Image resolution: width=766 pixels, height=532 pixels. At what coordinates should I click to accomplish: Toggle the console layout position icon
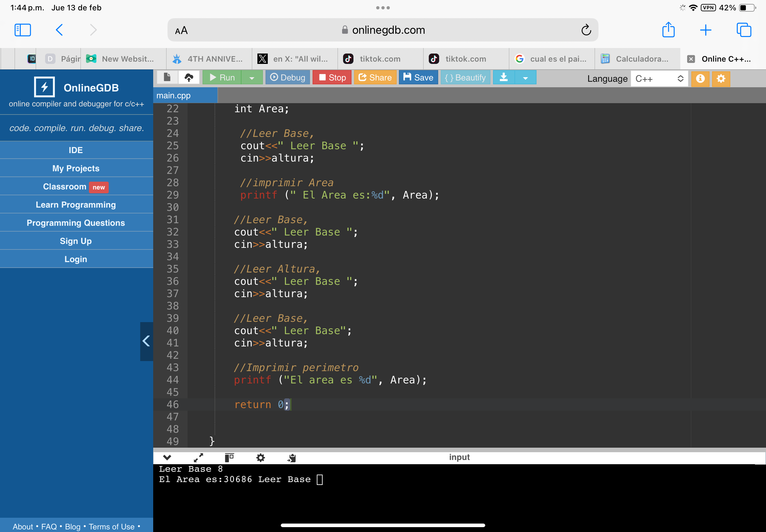tap(229, 458)
